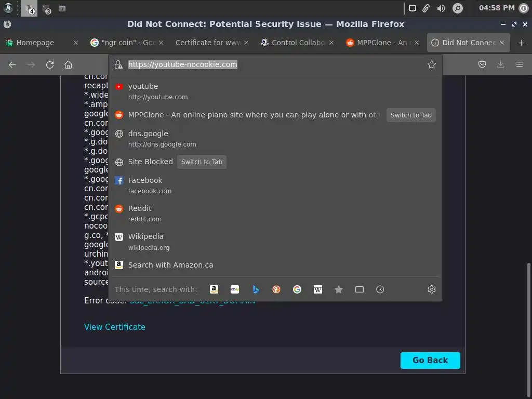The width and height of the screenshot is (532, 399).
Task: Switch to MPPClone tab
Action: coord(379,43)
